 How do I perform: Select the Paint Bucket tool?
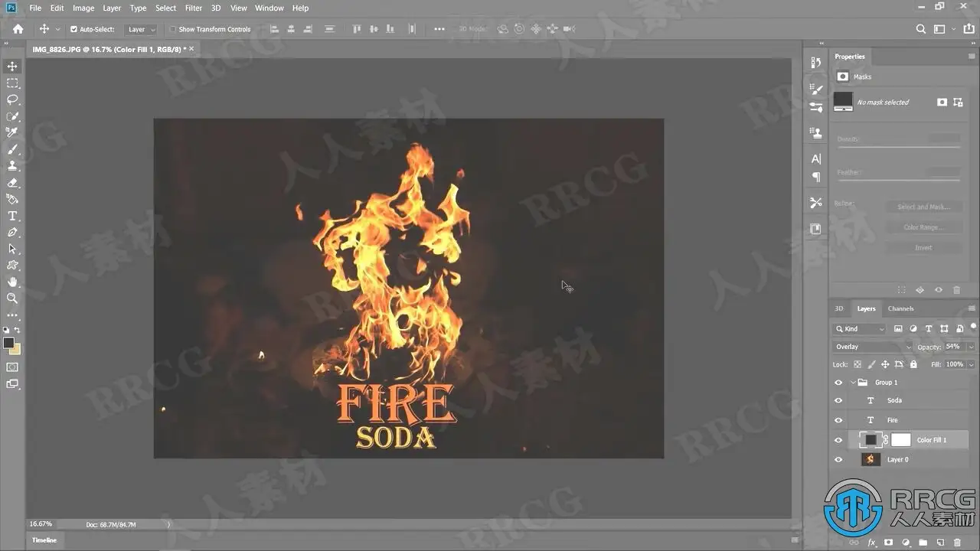(x=12, y=199)
